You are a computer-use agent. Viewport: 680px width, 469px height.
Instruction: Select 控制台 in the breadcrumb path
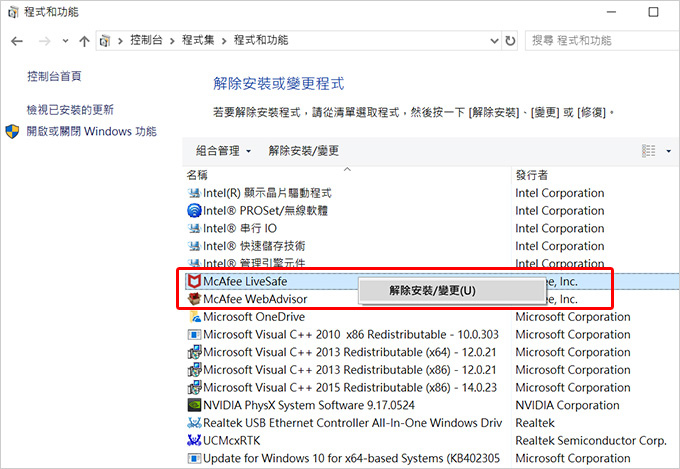(146, 40)
